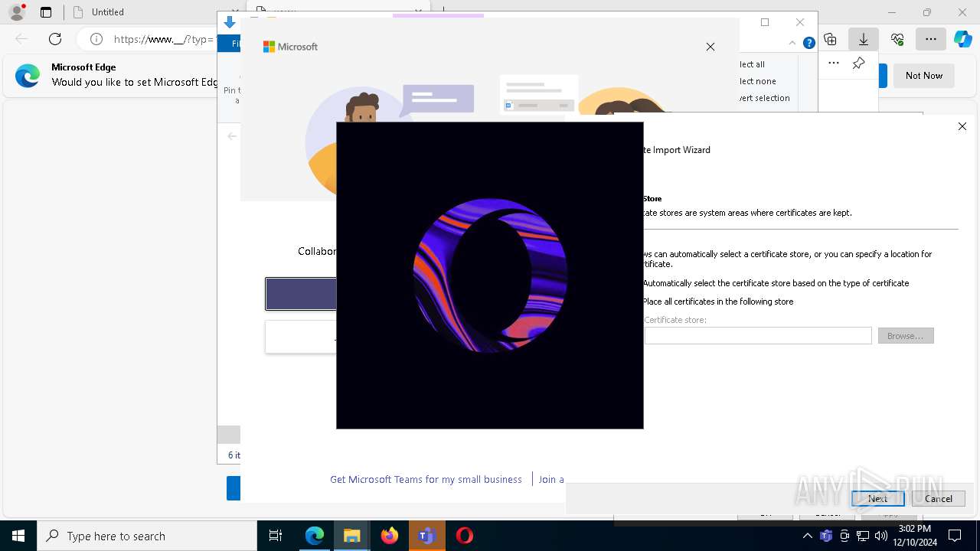Collapse the File Explorer ribbon
The width and height of the screenshot is (980, 551).
point(792,43)
